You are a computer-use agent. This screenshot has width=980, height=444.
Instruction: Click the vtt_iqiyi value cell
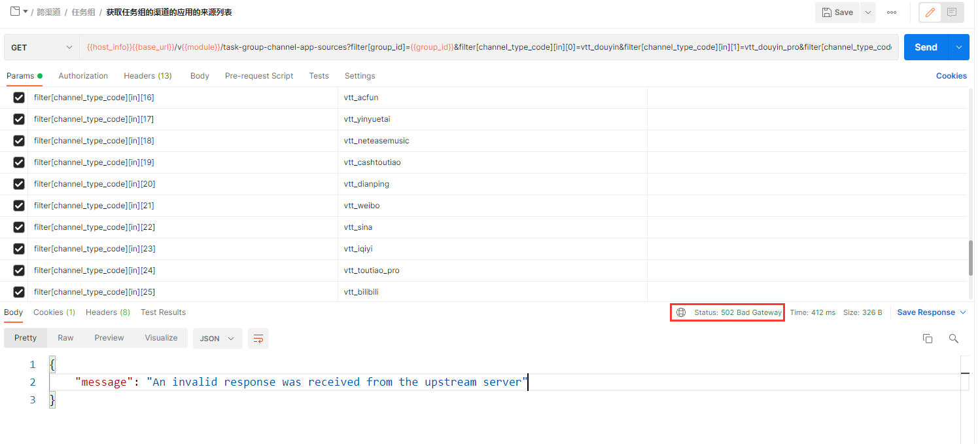click(x=493, y=249)
